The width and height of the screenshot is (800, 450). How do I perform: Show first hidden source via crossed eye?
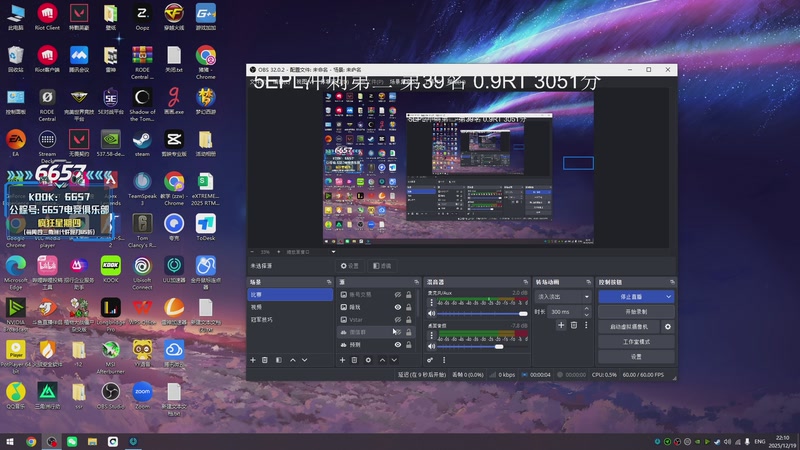[x=397, y=295]
